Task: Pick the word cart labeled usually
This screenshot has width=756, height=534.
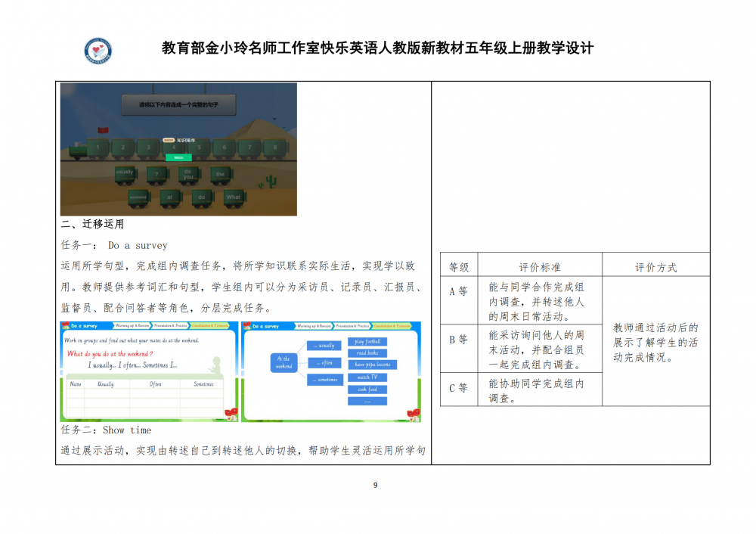Action: point(125,174)
